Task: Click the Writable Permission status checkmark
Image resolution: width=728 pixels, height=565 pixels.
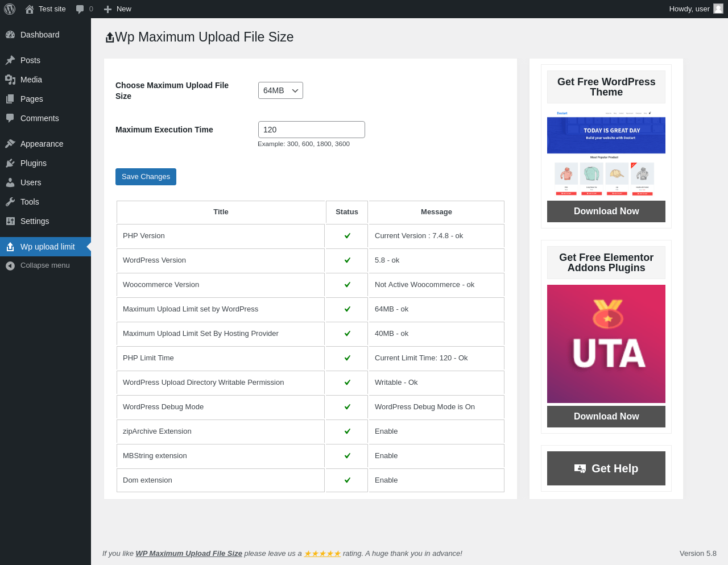Action: tap(348, 383)
